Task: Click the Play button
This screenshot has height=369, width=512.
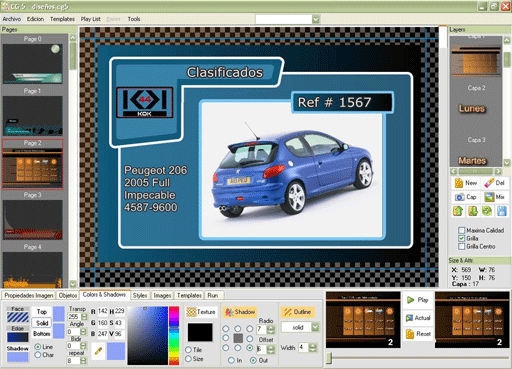Action: 418,300
